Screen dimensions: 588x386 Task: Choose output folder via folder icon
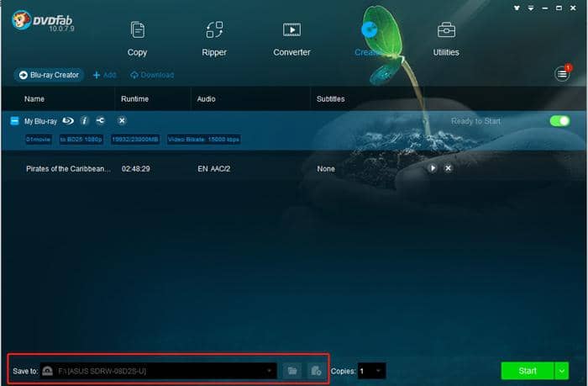(292, 371)
